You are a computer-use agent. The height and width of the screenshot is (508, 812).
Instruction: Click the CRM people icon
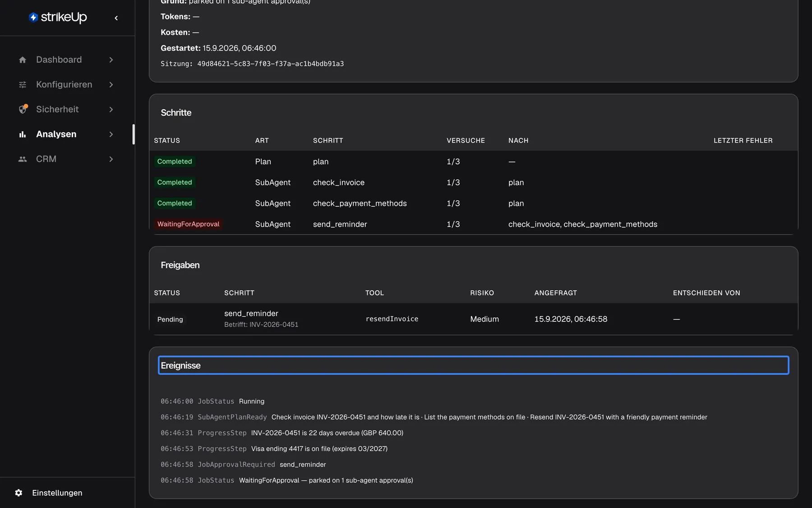pyautogui.click(x=23, y=159)
